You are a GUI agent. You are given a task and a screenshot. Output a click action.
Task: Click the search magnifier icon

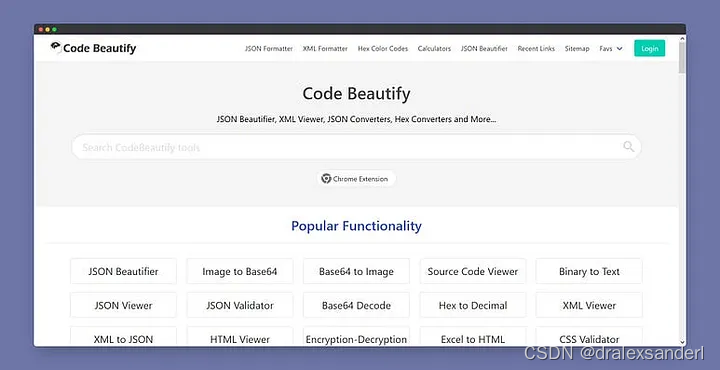point(628,147)
